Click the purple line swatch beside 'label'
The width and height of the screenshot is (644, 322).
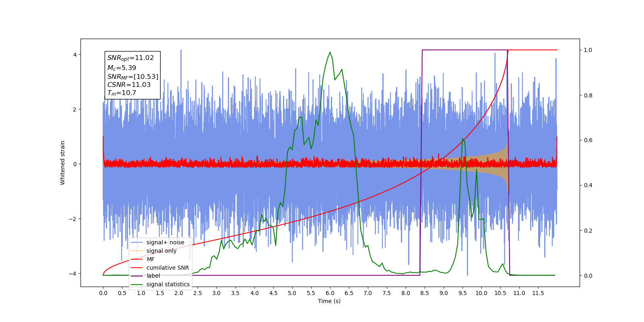137,276
